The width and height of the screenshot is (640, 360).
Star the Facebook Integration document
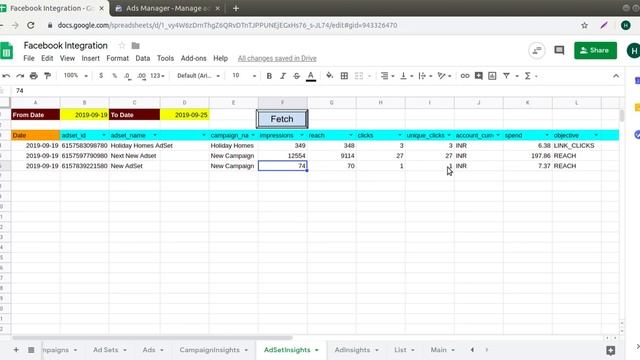point(122,46)
